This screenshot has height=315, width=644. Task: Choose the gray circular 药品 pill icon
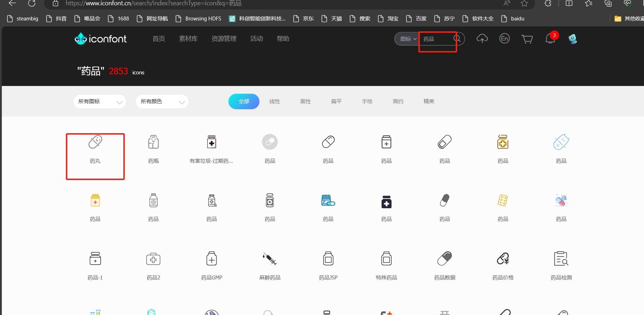[x=270, y=142]
